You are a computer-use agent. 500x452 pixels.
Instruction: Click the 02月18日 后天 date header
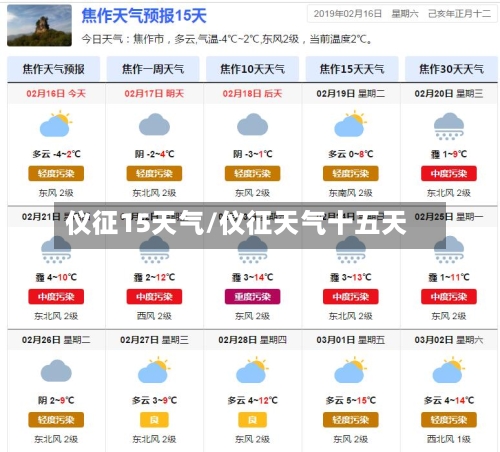pos(252,93)
